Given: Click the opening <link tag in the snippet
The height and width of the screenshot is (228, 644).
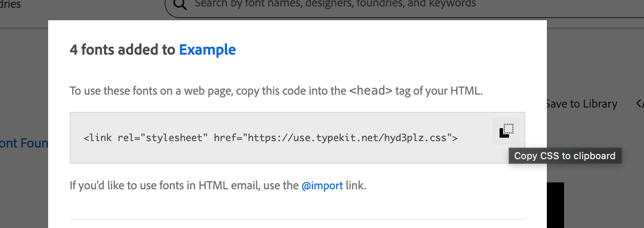Looking at the screenshot, I should pos(98,138).
